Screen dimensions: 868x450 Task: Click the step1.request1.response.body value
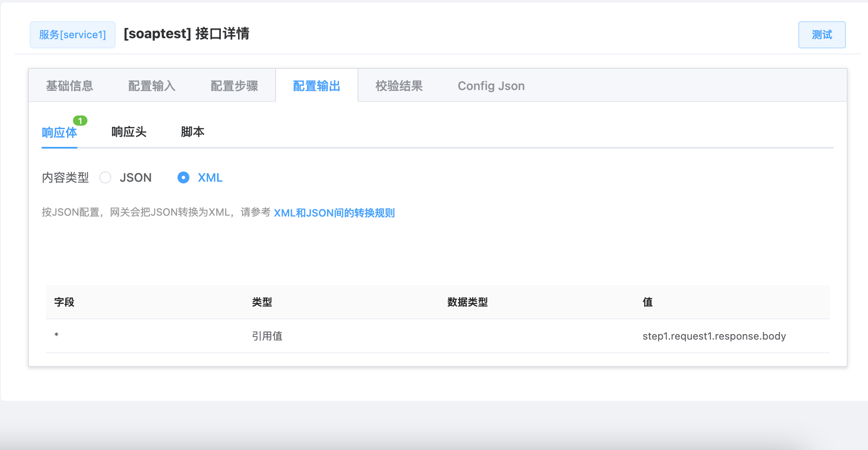click(714, 336)
